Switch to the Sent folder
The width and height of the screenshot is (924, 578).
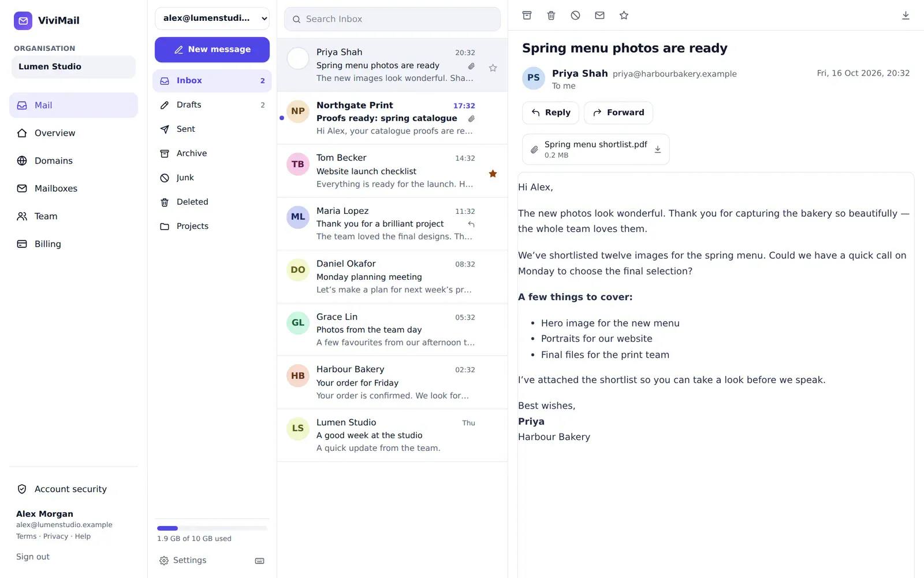point(212,129)
